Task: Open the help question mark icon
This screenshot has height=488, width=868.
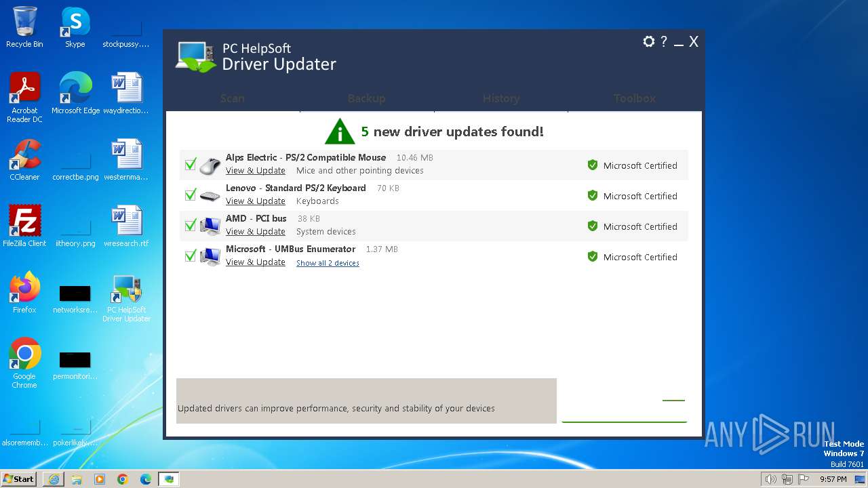Action: point(664,41)
